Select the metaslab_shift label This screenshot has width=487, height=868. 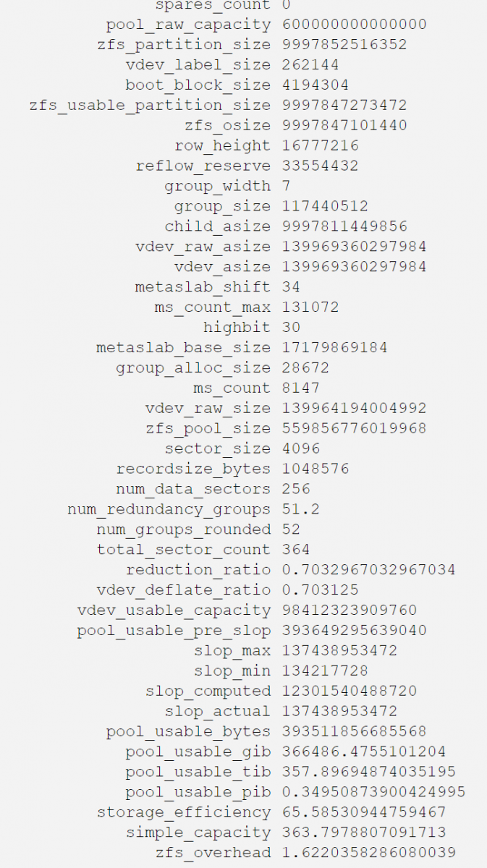click(203, 288)
